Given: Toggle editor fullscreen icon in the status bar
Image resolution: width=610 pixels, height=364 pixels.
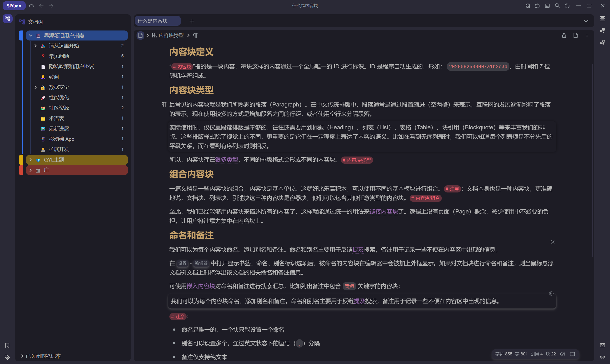Looking at the screenshot, I should tap(573, 354).
